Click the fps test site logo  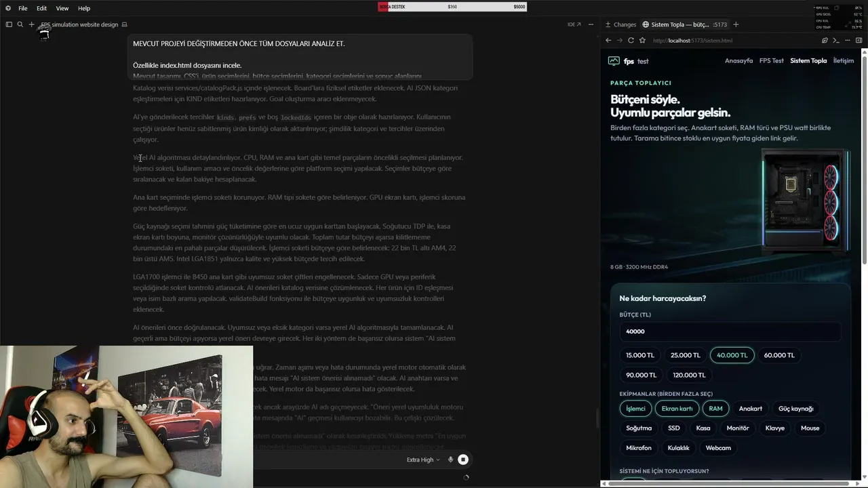click(629, 61)
